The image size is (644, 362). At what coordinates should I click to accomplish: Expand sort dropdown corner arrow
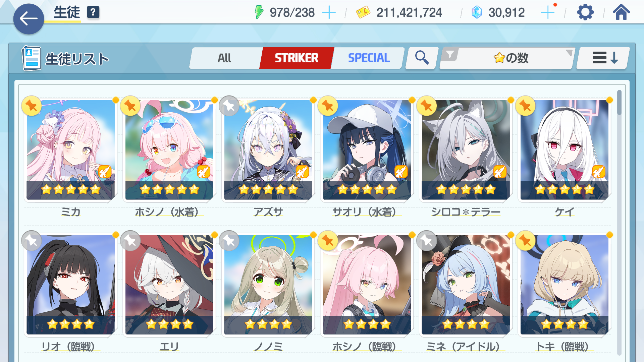(x=569, y=53)
